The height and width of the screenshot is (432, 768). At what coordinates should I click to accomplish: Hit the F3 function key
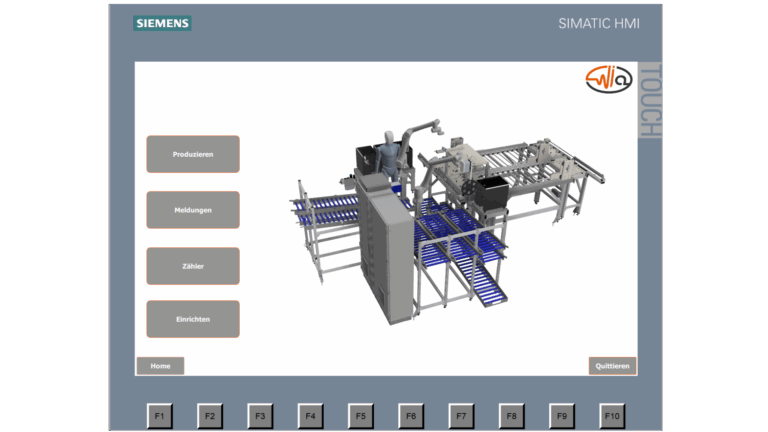pos(260,415)
